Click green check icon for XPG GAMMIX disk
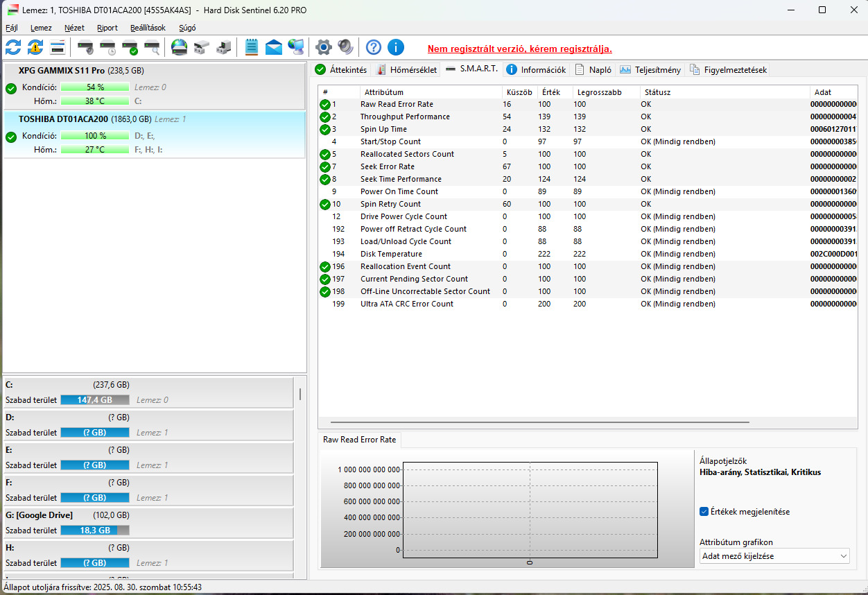 point(11,88)
